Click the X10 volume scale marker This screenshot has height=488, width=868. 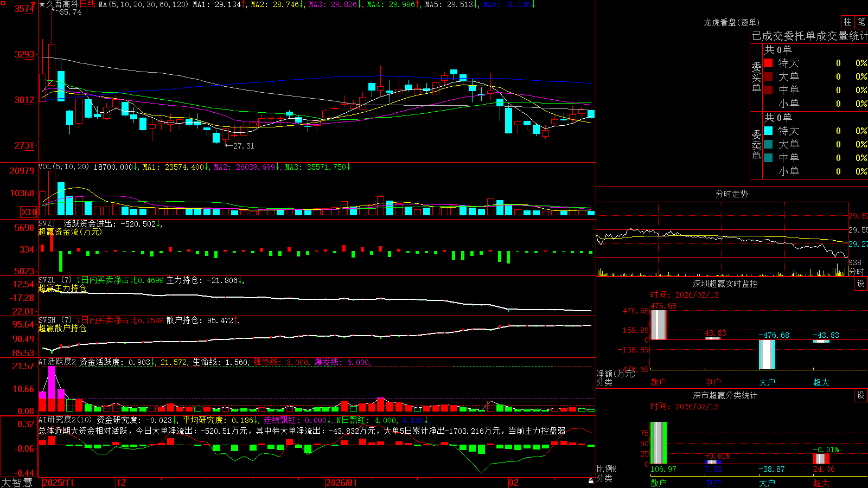pos(29,212)
